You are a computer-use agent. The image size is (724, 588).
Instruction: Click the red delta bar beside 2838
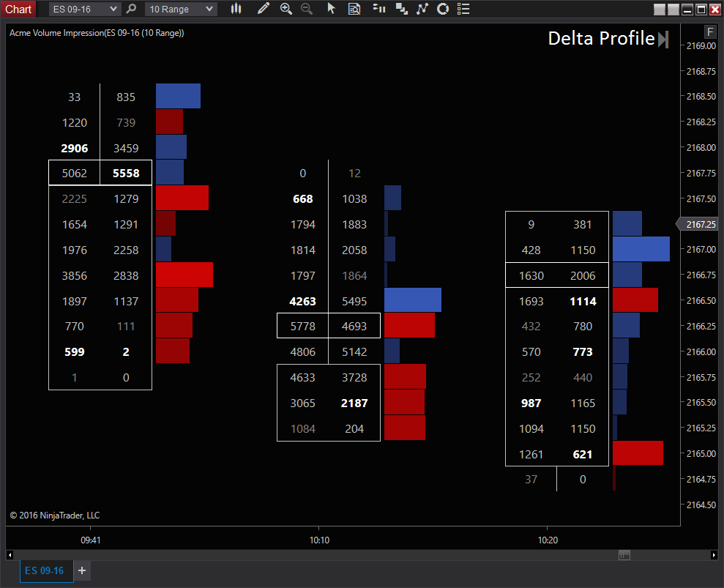[184, 275]
